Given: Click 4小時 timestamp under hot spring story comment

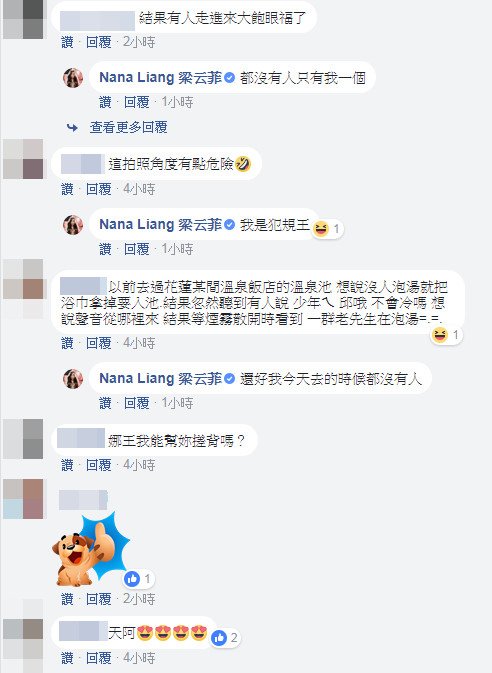Looking at the screenshot, I should coord(139,343).
